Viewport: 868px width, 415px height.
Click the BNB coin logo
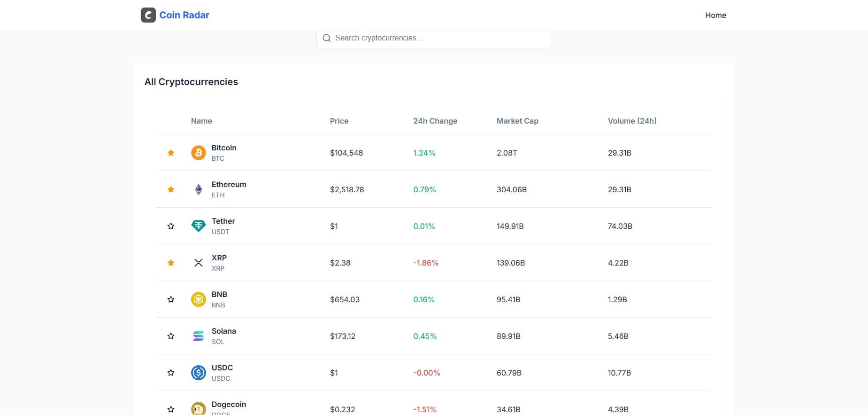pyautogui.click(x=199, y=299)
